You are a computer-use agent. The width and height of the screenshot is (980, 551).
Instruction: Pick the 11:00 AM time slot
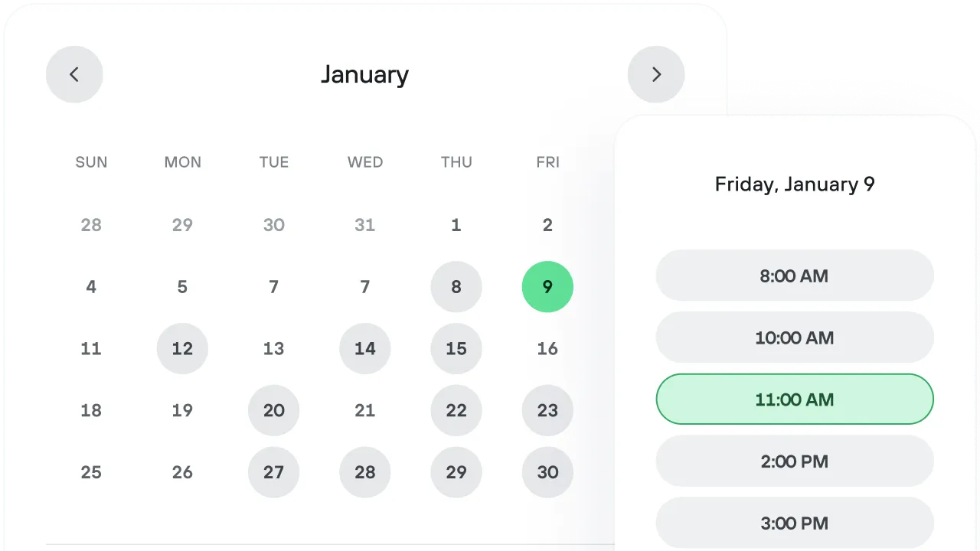coord(795,399)
